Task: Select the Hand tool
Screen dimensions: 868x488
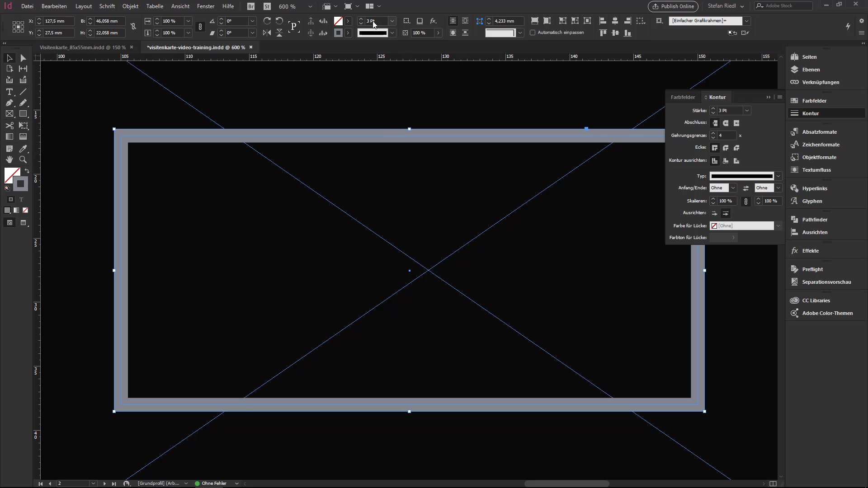Action: [9, 160]
